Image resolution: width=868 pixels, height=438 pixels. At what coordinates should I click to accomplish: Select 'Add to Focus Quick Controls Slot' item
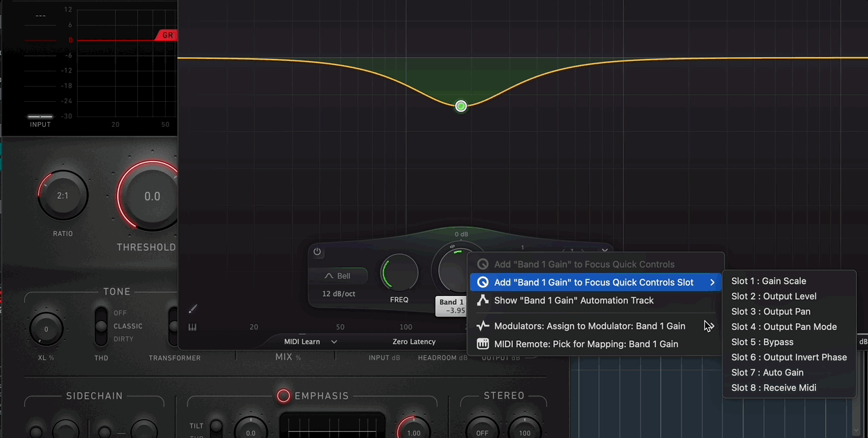pos(596,282)
